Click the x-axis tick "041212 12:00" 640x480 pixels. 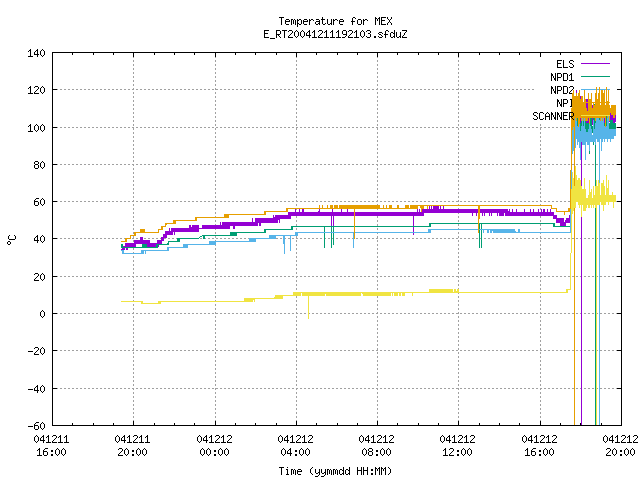coord(458,446)
